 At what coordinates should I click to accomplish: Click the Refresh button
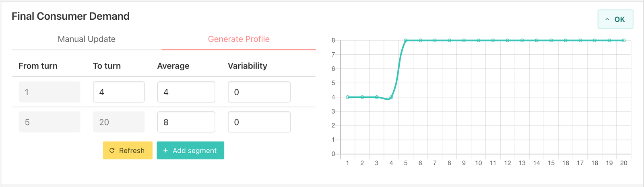(x=128, y=150)
